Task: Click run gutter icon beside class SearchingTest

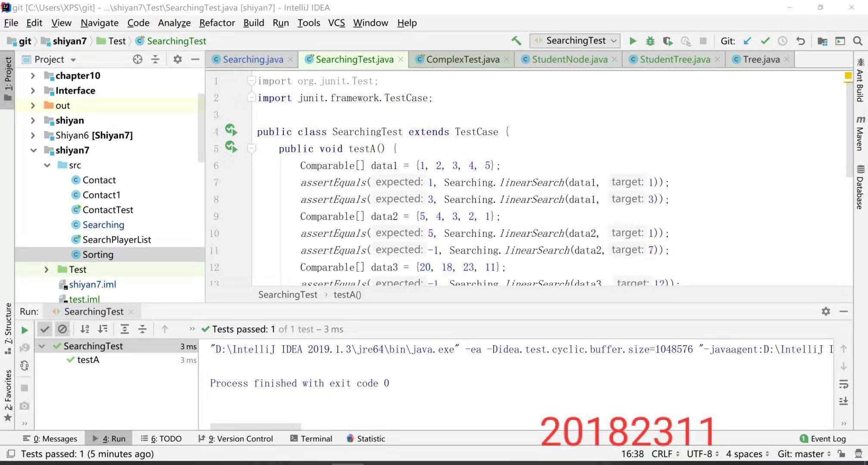Action: point(231,130)
